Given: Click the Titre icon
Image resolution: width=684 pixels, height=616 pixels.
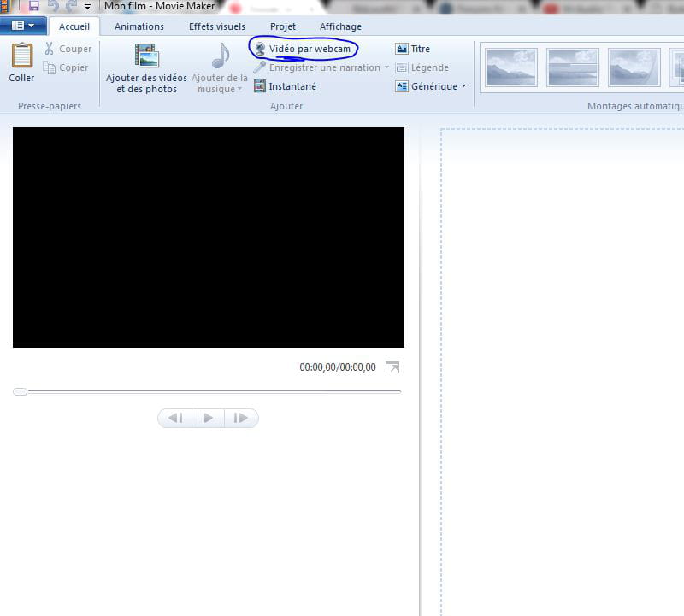Looking at the screenshot, I should pos(401,49).
